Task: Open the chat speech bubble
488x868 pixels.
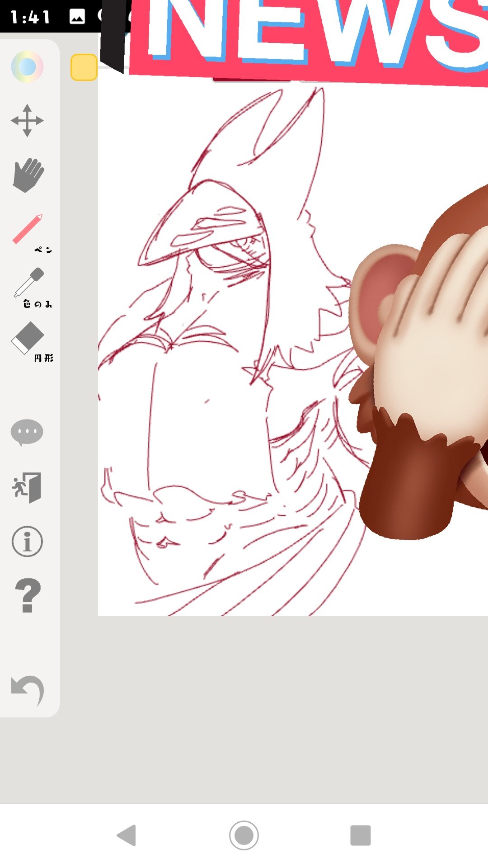Action: (27, 433)
